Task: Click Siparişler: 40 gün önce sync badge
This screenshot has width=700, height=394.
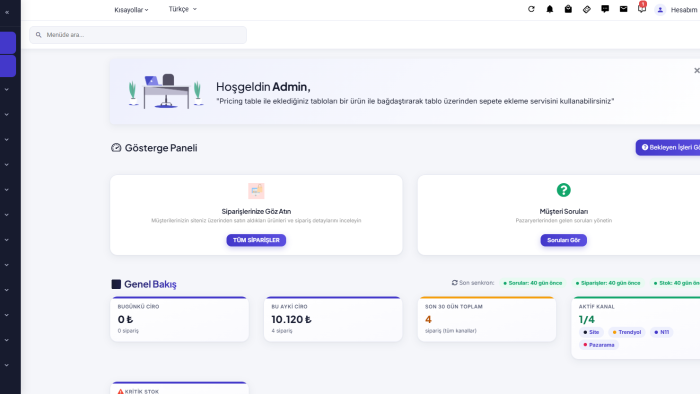Action: tap(608, 283)
